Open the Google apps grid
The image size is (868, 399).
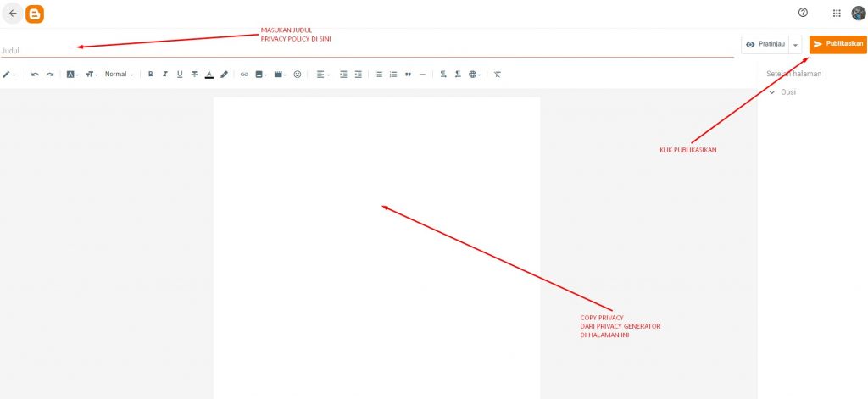click(837, 13)
